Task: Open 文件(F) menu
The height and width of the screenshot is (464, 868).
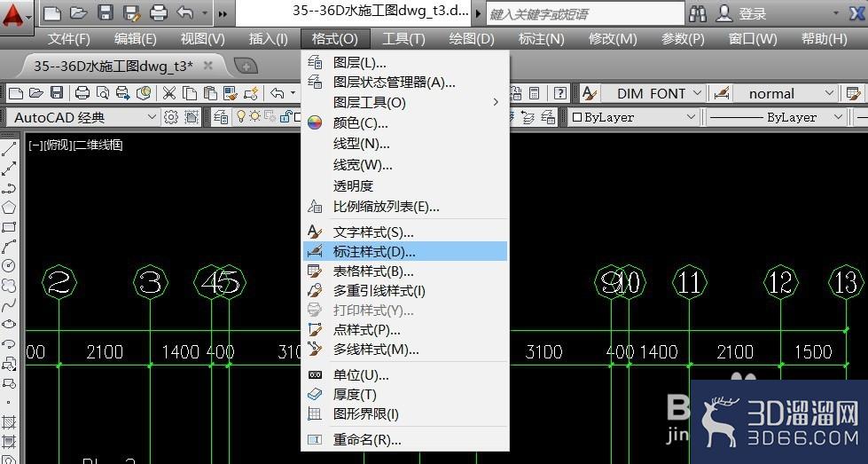Action: pos(68,39)
